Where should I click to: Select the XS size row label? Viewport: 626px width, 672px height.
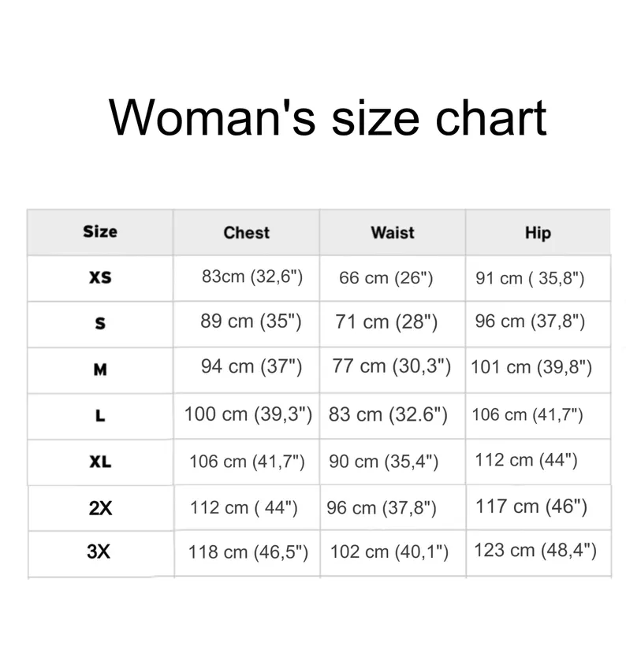pyautogui.click(x=100, y=278)
